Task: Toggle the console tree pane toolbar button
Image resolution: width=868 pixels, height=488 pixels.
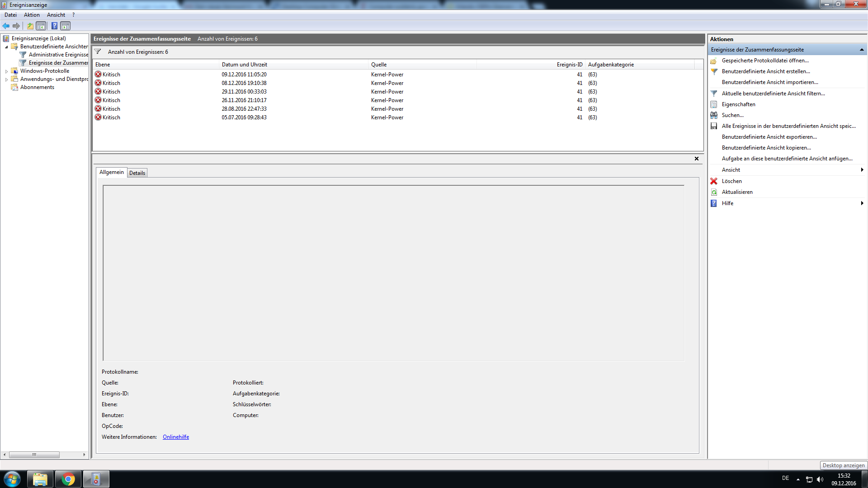Action: 41,26
